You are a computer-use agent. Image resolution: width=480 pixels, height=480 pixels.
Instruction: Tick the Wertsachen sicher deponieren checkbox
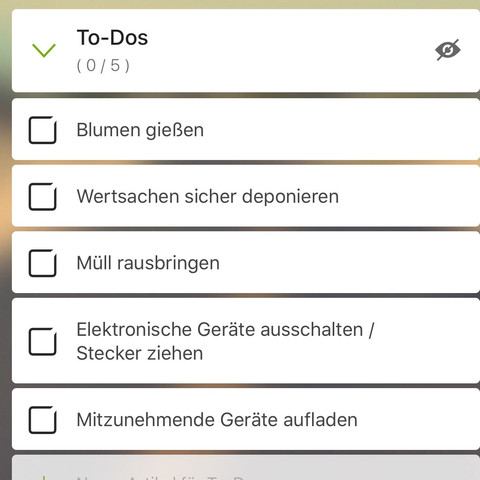42,196
